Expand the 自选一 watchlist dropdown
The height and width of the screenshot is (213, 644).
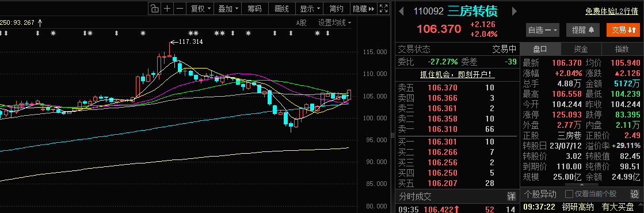(543, 30)
